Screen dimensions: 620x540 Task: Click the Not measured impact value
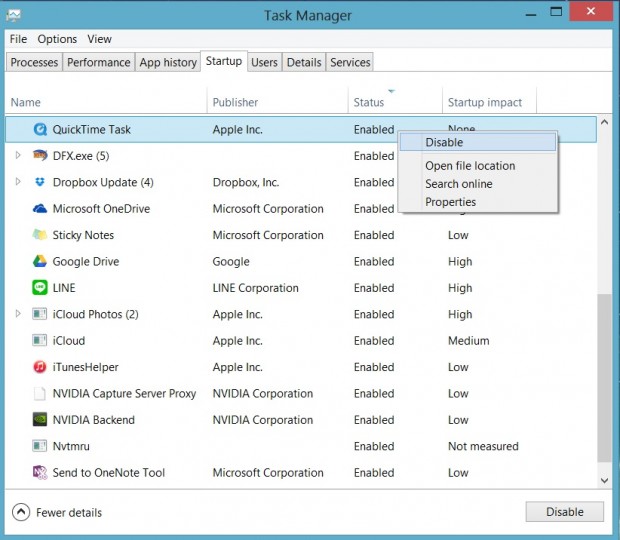pyautogui.click(x=483, y=446)
